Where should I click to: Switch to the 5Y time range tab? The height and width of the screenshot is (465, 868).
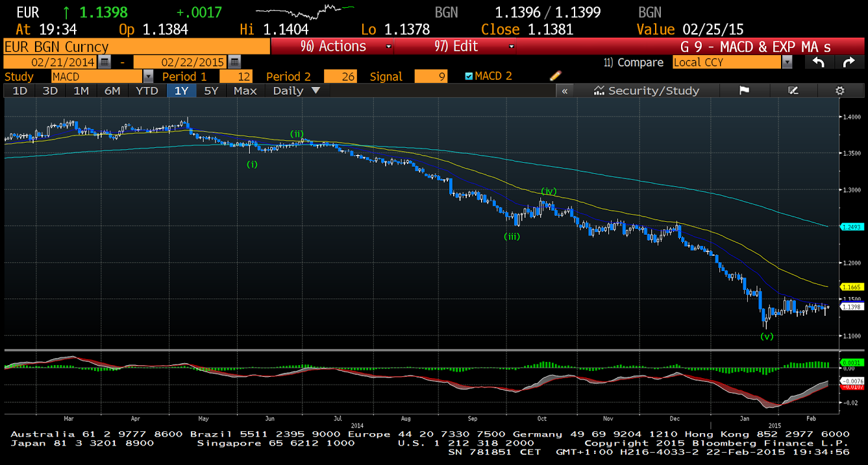coord(211,91)
